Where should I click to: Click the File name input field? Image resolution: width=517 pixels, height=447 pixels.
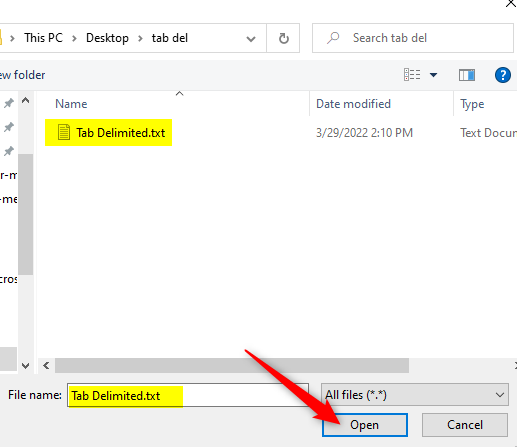[x=188, y=395]
